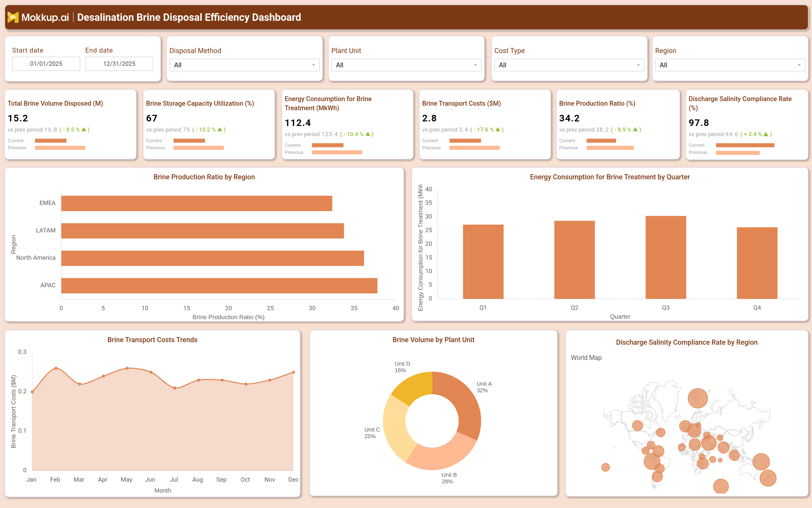Click the 97.8 compliance rate value
Viewport: 812px width, 508px height.
pyautogui.click(x=699, y=123)
